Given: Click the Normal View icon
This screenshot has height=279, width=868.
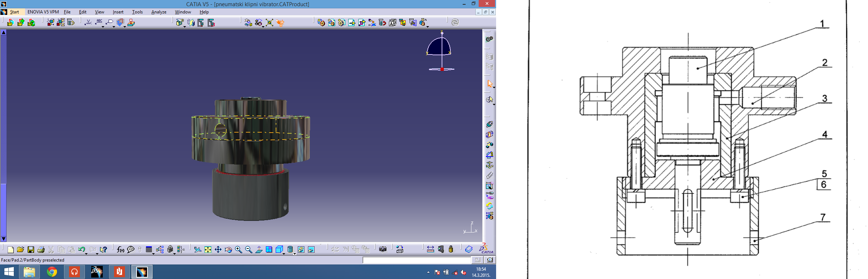Looking at the screenshot, I should pos(259,250).
